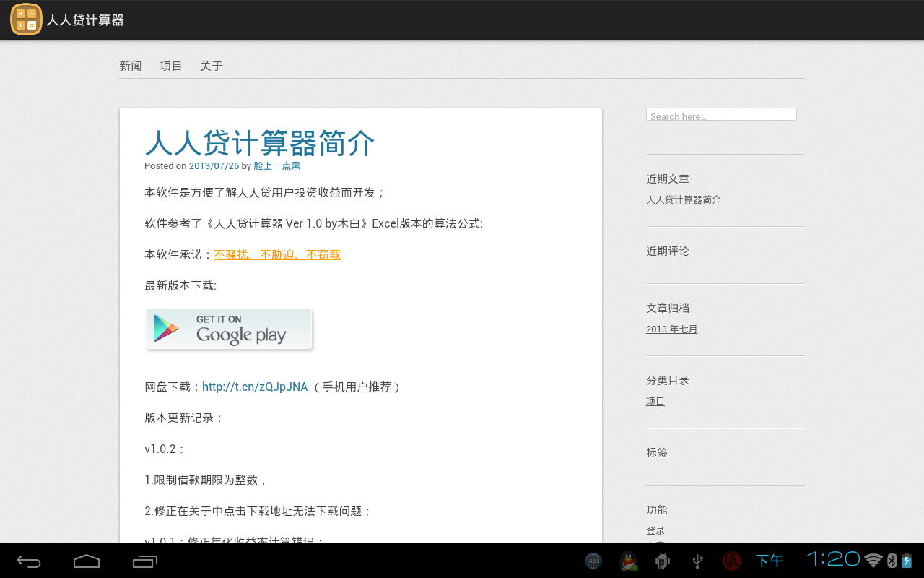Open the 项目 category in the sidebar
The image size is (924, 578).
(x=655, y=401)
